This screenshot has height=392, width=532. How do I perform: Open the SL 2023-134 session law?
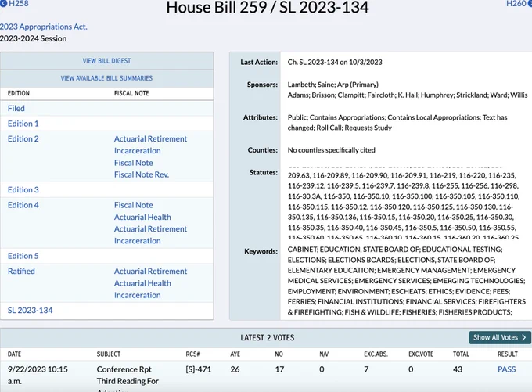[x=30, y=310]
